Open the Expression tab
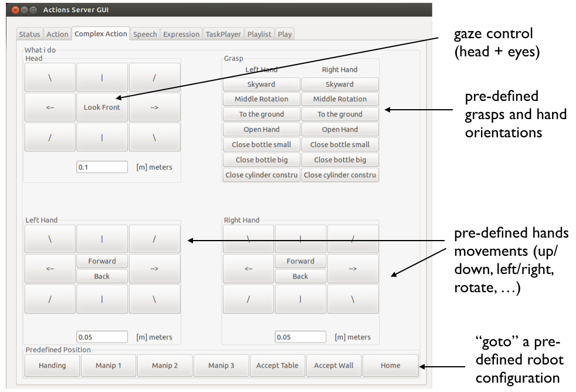576x392 pixels. coord(181,34)
